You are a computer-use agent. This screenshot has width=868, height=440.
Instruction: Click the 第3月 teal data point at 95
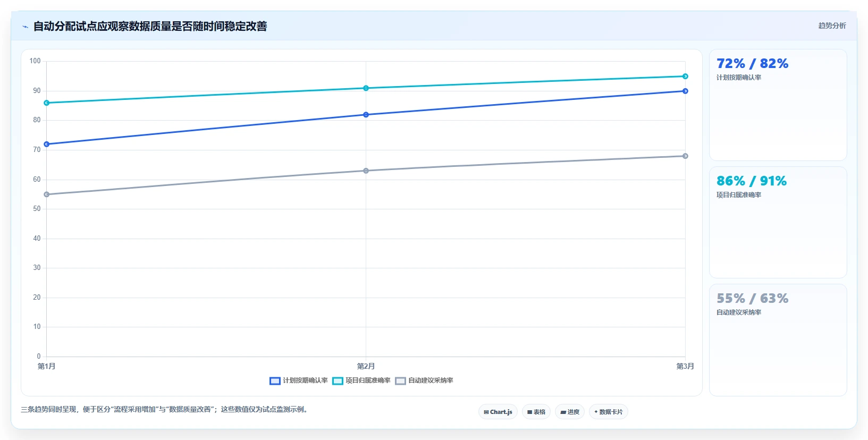point(685,76)
